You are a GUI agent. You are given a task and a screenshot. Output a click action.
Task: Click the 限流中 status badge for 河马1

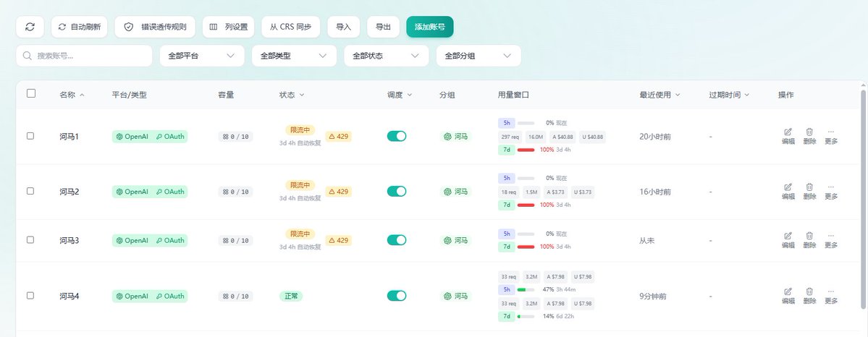pyautogui.click(x=300, y=130)
